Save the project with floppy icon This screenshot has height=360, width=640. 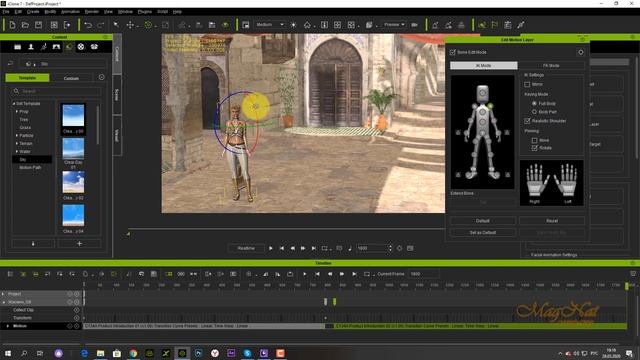(x=38, y=25)
